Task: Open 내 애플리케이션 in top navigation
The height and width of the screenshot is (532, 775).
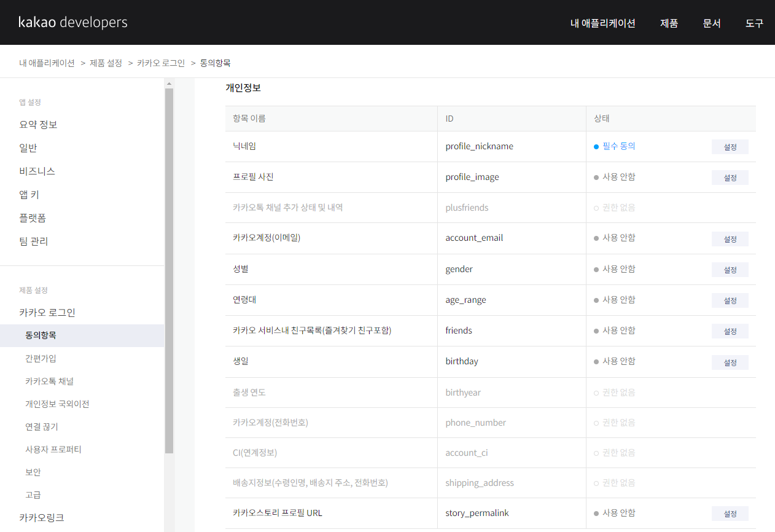Action: pyautogui.click(x=602, y=23)
